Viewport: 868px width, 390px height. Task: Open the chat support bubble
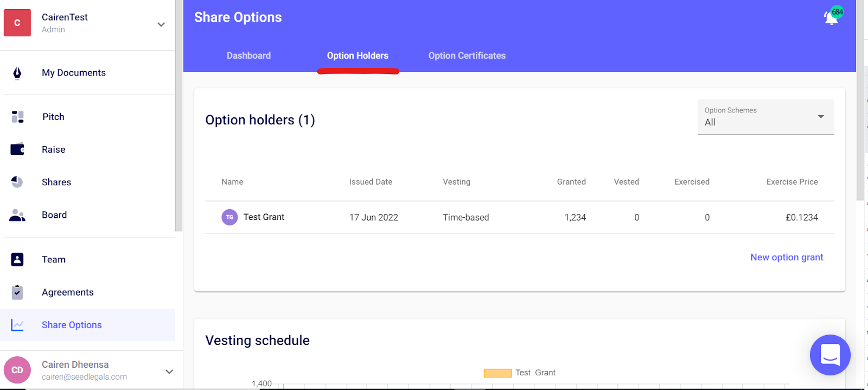point(830,355)
